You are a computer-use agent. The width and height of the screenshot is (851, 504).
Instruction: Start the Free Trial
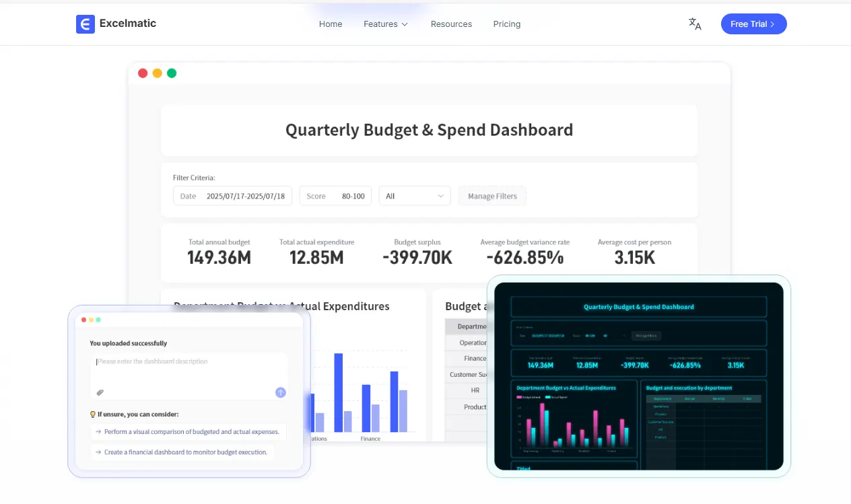tap(753, 24)
